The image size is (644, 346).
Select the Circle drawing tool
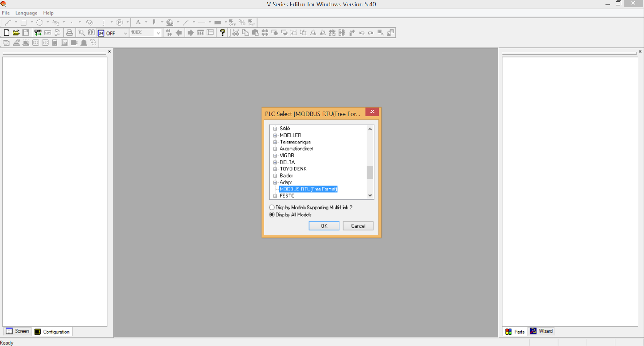click(x=40, y=22)
